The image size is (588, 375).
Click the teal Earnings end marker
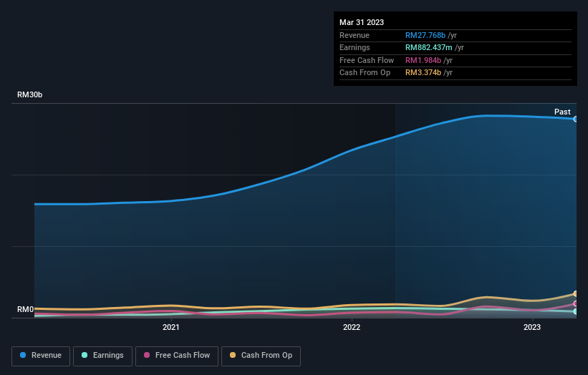click(x=576, y=311)
